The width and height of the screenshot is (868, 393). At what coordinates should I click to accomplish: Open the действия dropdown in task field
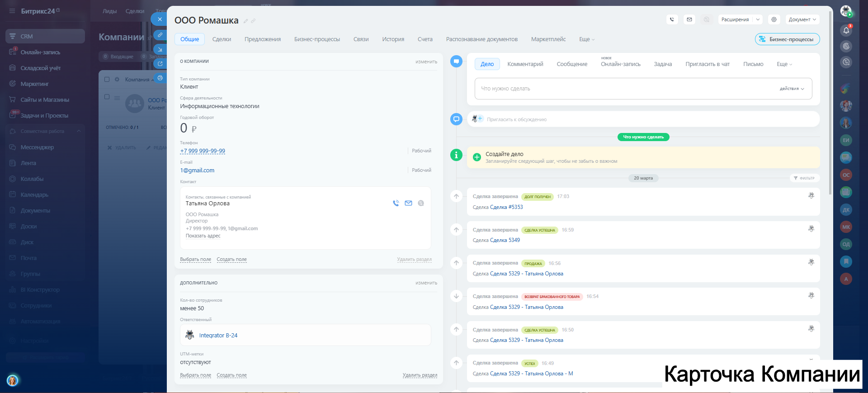point(792,89)
